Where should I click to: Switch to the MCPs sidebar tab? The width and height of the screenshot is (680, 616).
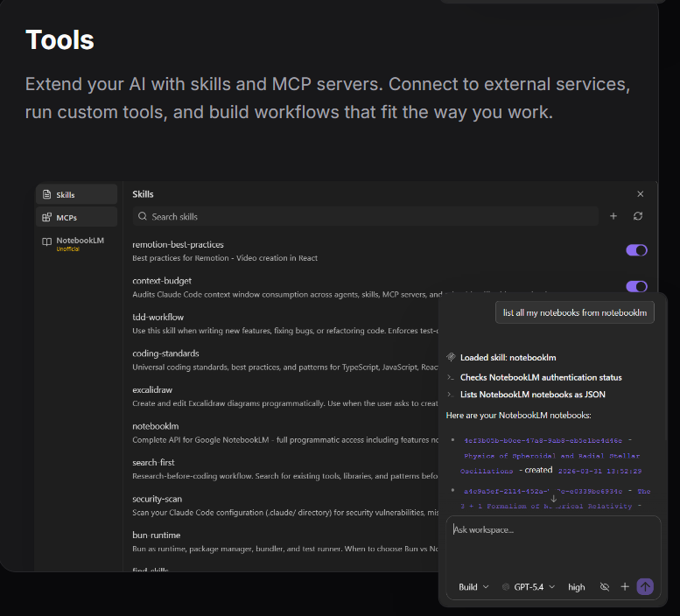(x=76, y=217)
